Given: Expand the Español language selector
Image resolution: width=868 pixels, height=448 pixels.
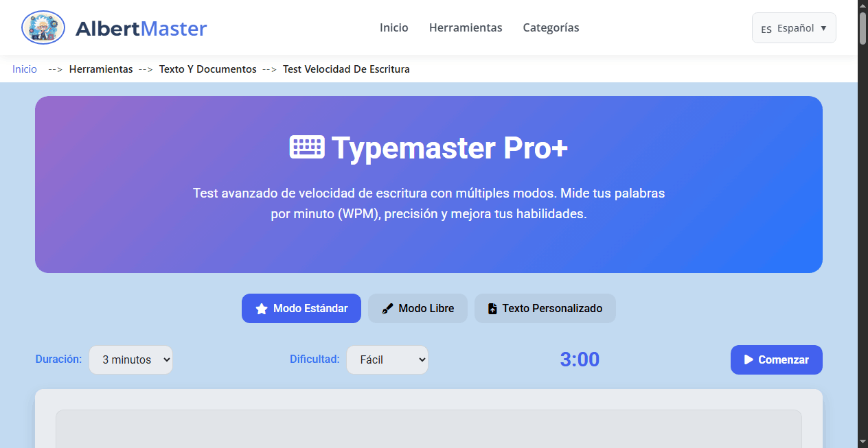Looking at the screenshot, I should pyautogui.click(x=794, y=28).
